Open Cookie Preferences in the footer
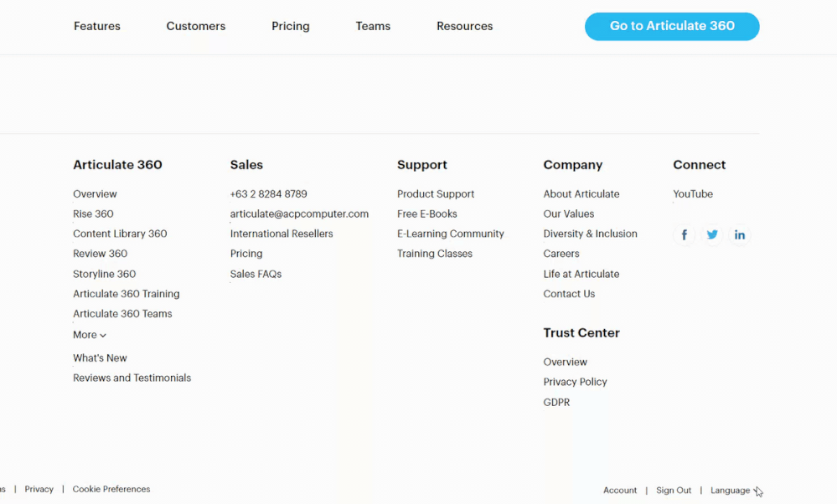This screenshot has width=837, height=504. click(111, 489)
